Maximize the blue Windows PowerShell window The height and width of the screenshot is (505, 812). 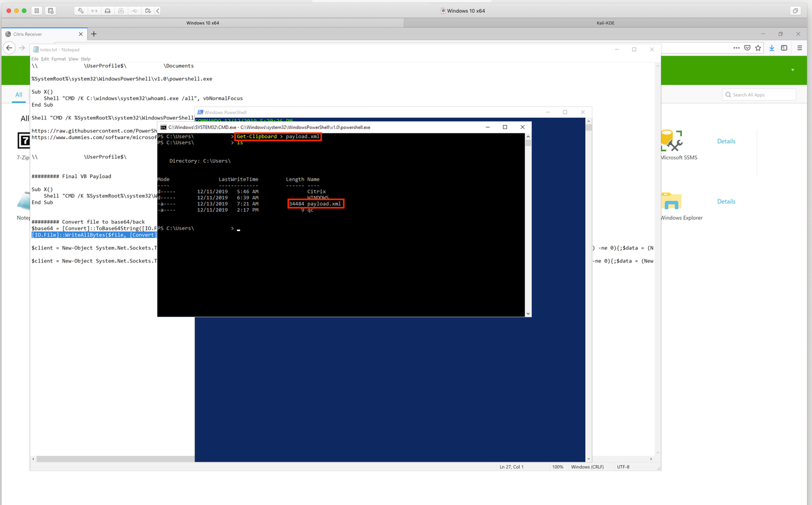(565, 112)
